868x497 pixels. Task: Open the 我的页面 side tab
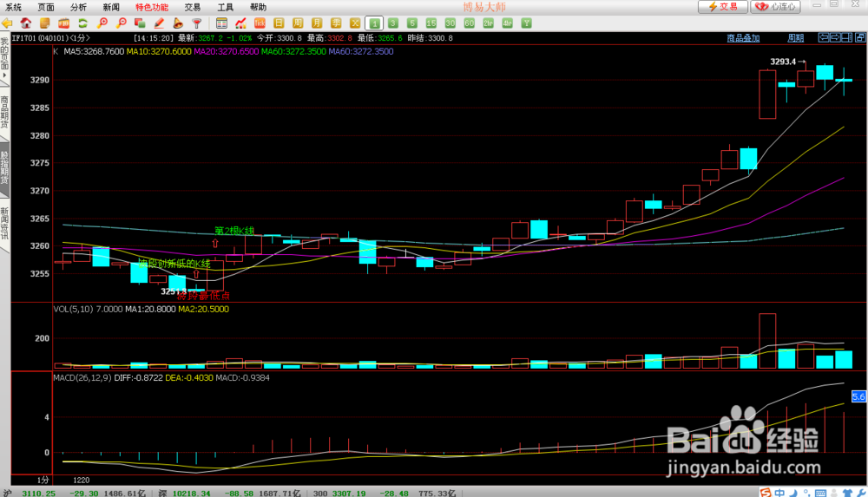(4, 59)
